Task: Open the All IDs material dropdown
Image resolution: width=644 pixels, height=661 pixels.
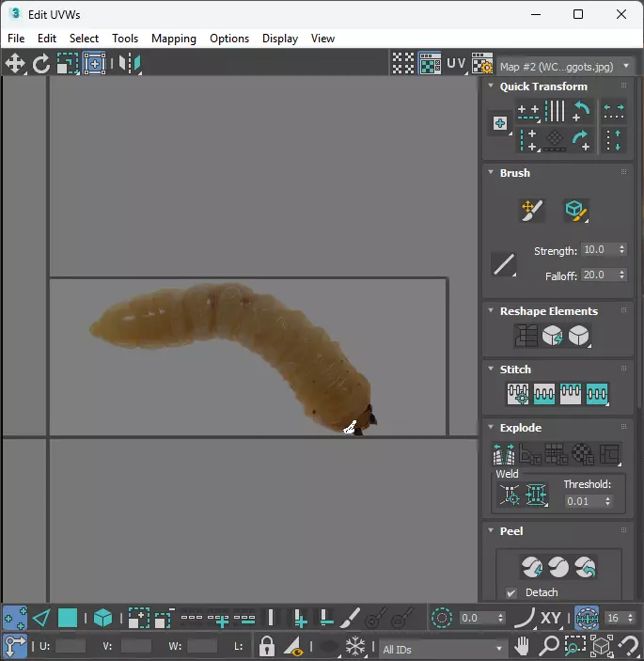Action: 441,649
